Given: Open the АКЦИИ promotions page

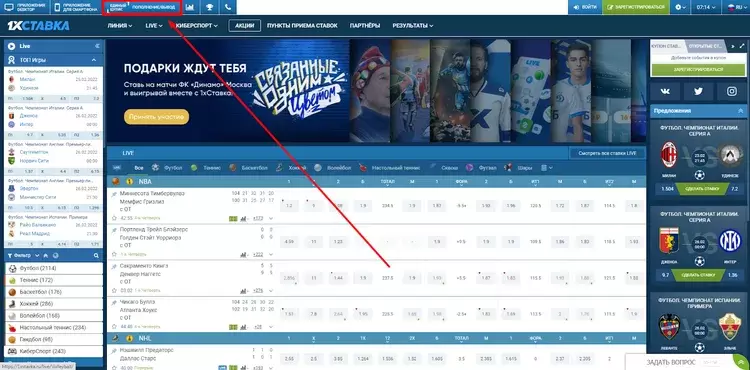Looking at the screenshot, I should pos(244,26).
